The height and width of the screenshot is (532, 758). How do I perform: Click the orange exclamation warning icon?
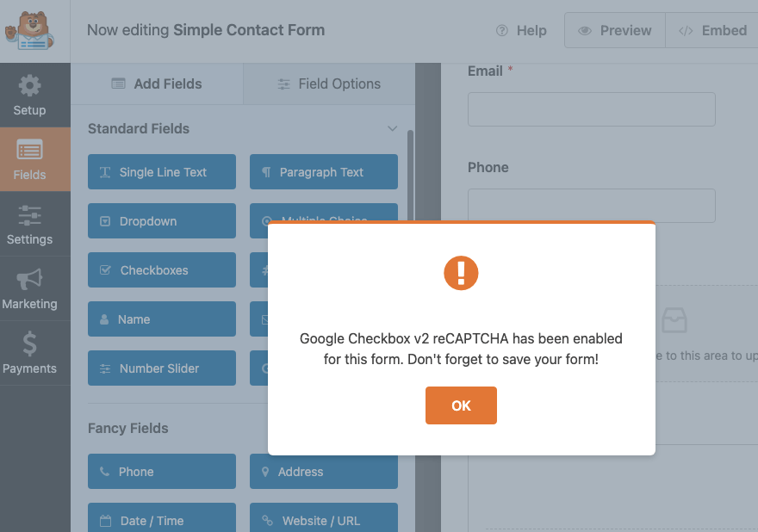pos(461,273)
